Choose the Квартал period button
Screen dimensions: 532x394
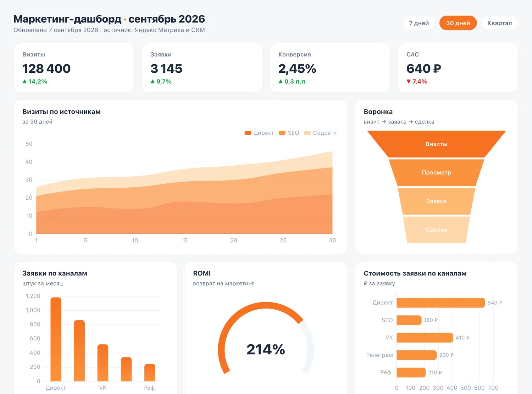[499, 23]
